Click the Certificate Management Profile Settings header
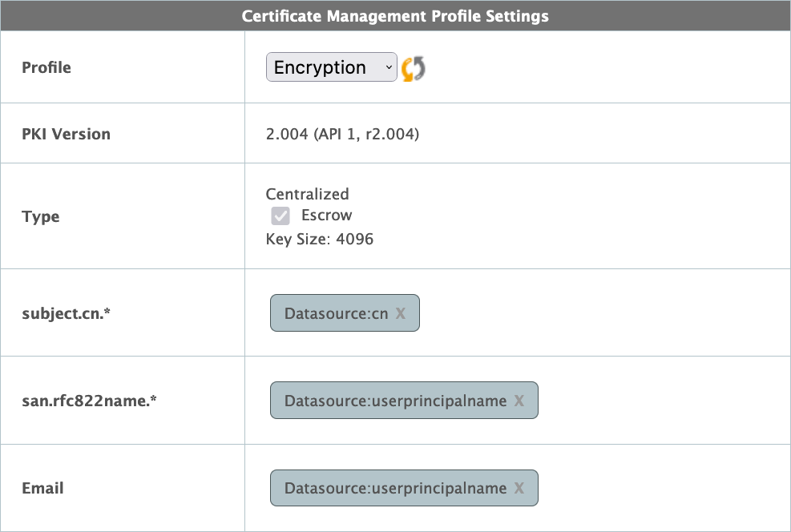The height and width of the screenshot is (532, 791). pos(395,16)
